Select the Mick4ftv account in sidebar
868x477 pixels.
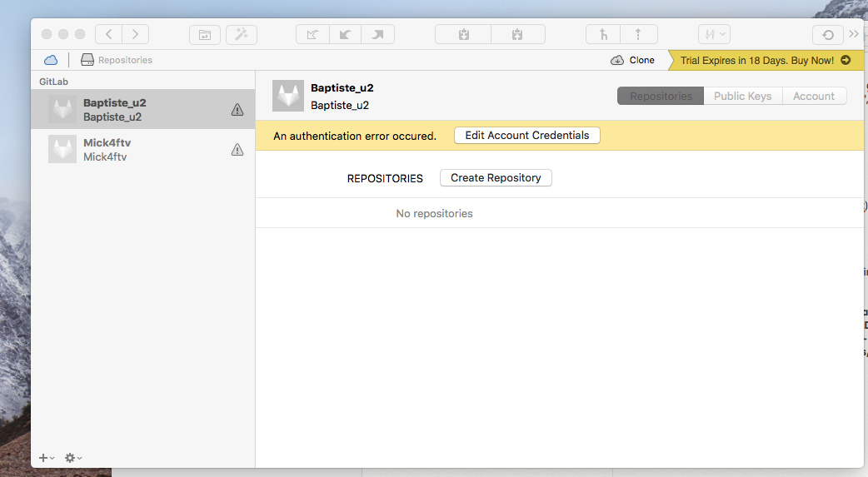click(142, 149)
